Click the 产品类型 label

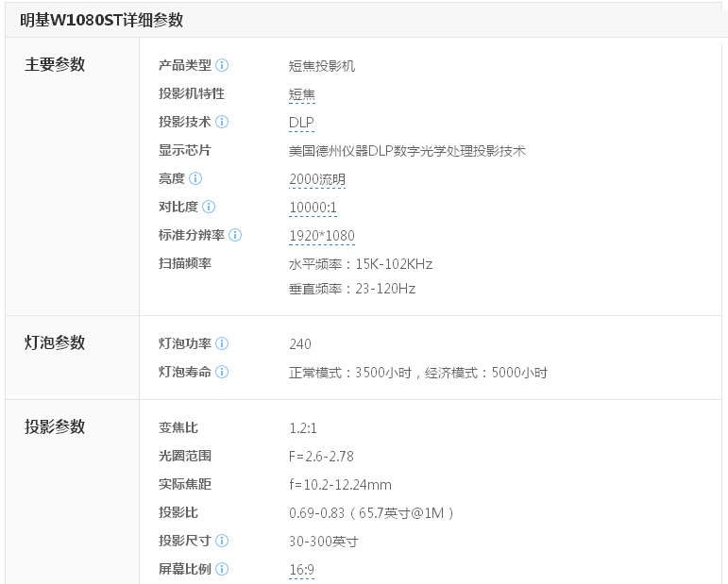pyautogui.click(x=185, y=65)
